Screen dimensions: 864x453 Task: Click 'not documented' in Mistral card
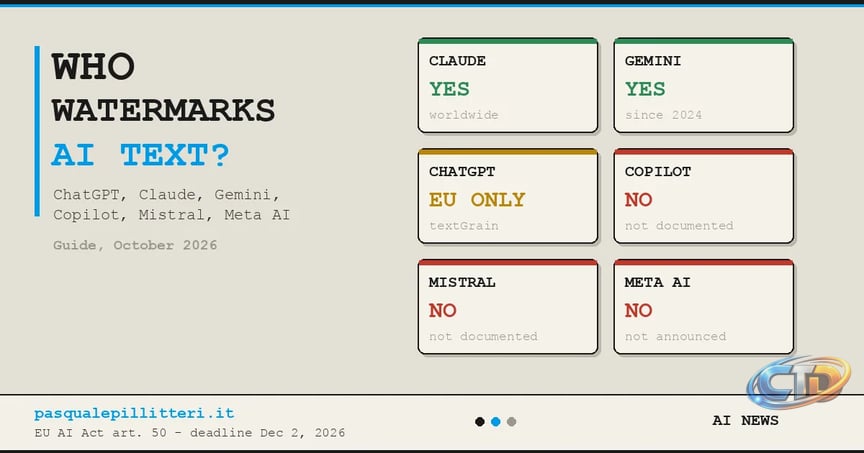click(x=483, y=336)
